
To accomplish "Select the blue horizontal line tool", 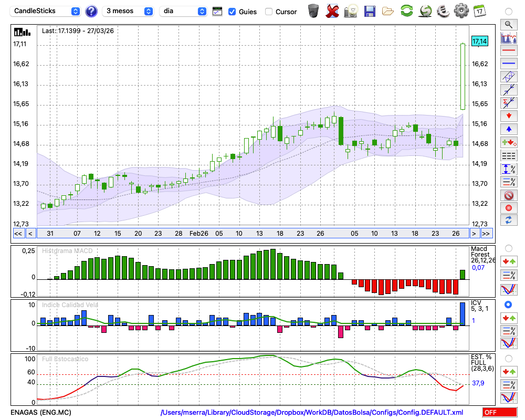I will [508, 64].
